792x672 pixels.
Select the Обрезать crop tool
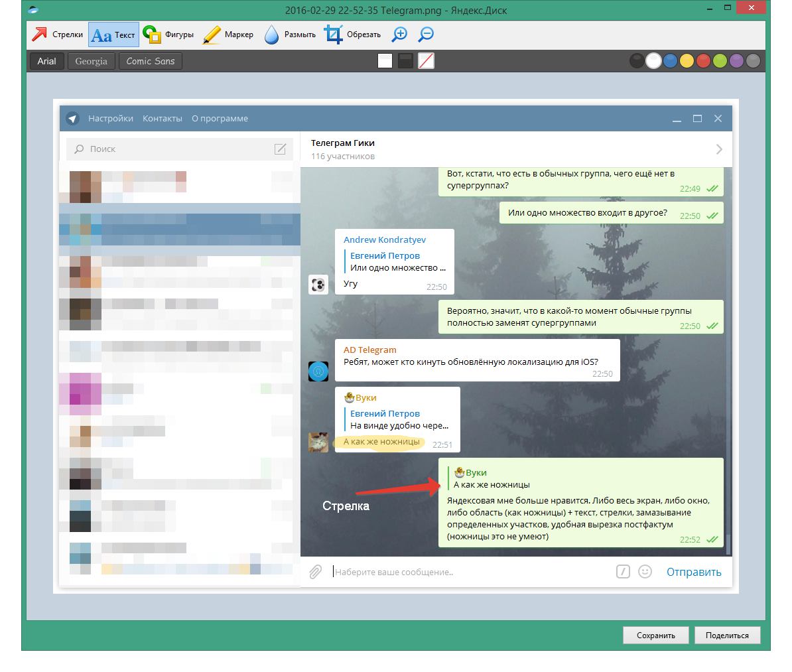click(x=353, y=34)
